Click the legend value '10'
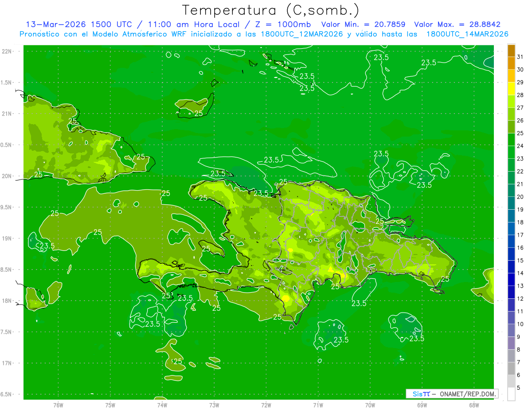 520,324
